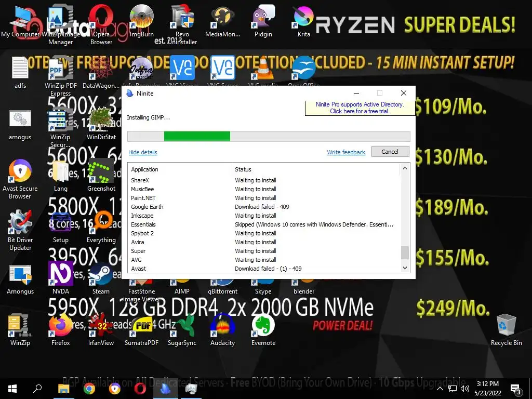Open MediaMonkey desktop icon
This screenshot has width=532, height=399.
coord(222,21)
